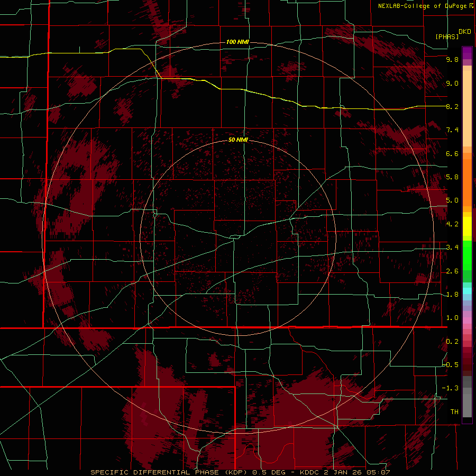This screenshot has height=476, width=476.
Task: Click the 2.6 value on the color scale
Action: [452, 271]
